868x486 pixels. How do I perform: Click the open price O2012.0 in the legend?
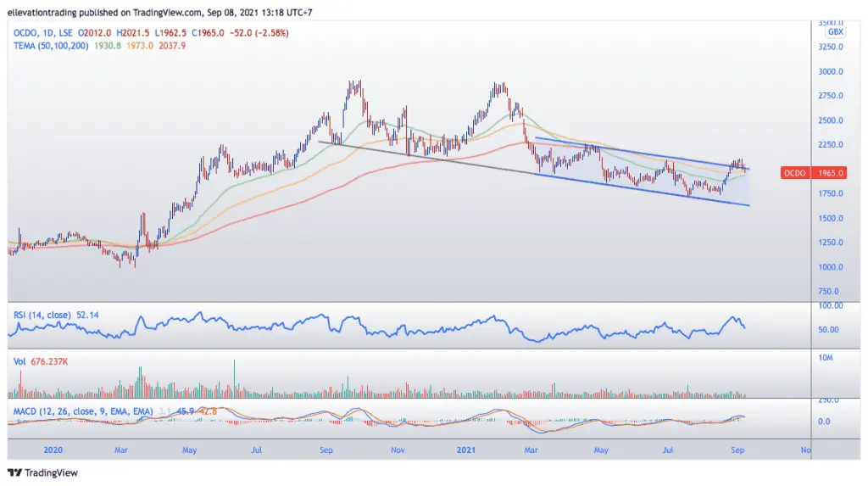[x=95, y=33]
